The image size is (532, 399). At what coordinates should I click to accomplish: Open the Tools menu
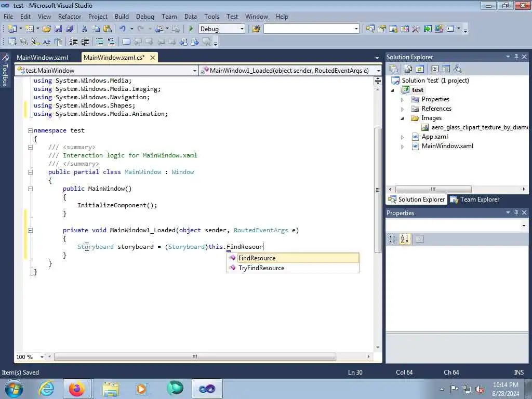pyautogui.click(x=212, y=16)
